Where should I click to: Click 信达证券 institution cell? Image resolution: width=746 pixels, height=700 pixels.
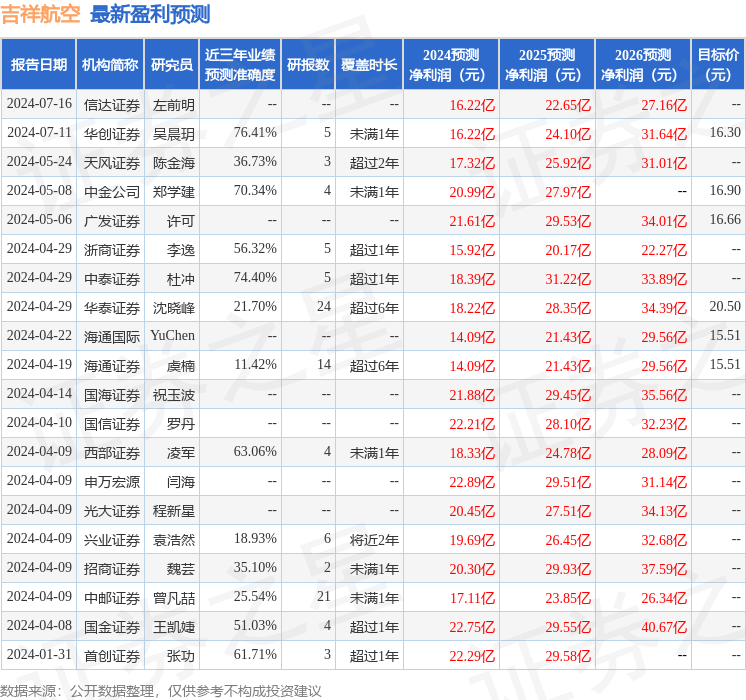click(x=112, y=105)
